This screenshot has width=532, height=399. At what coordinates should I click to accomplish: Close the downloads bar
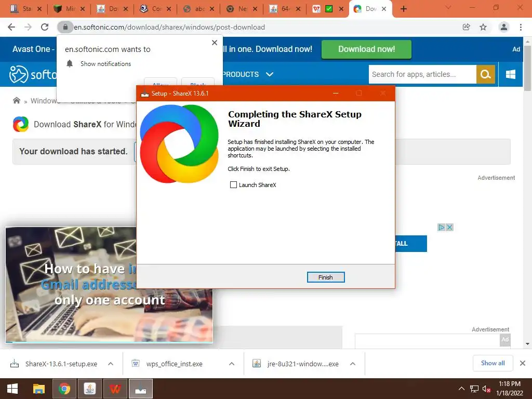(x=523, y=363)
